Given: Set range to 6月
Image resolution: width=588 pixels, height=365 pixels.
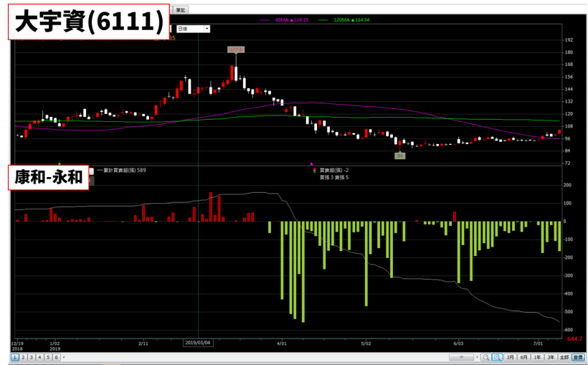Looking at the screenshot, I should (x=524, y=357).
